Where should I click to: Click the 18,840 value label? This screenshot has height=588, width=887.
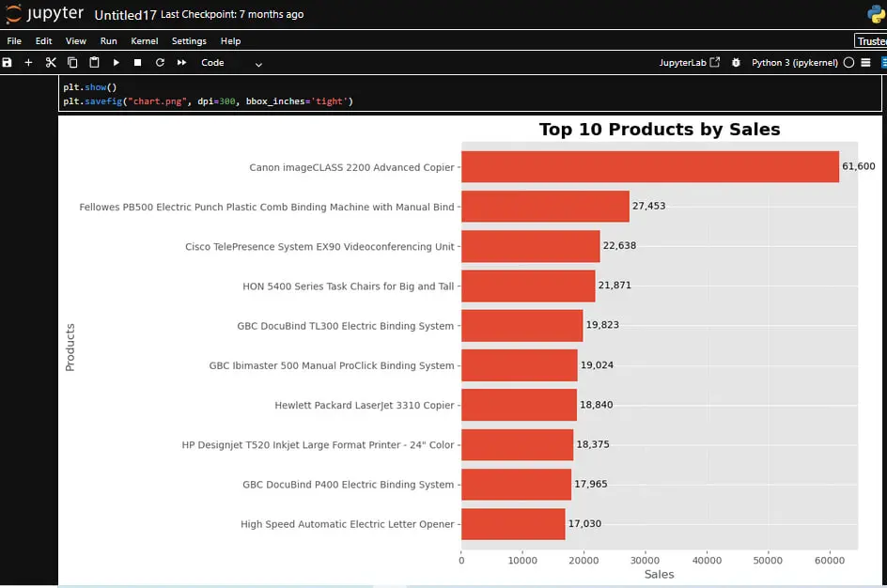(597, 404)
